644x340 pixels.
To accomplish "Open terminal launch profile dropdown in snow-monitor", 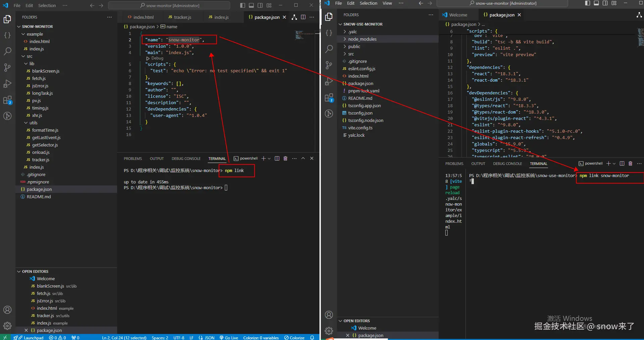I will [x=269, y=159].
